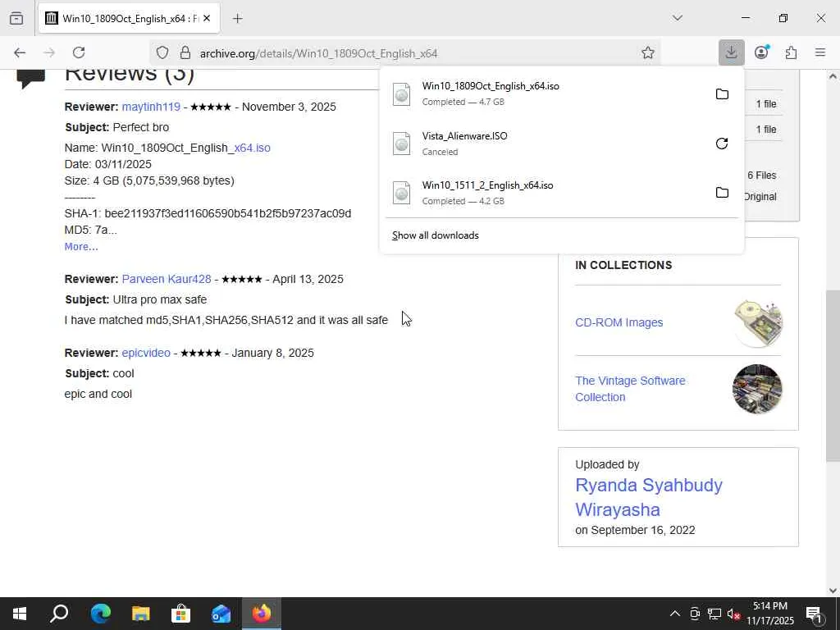Click CD-ROM Images collection thumbnail
Image resolution: width=840 pixels, height=630 pixels.
[x=758, y=323]
